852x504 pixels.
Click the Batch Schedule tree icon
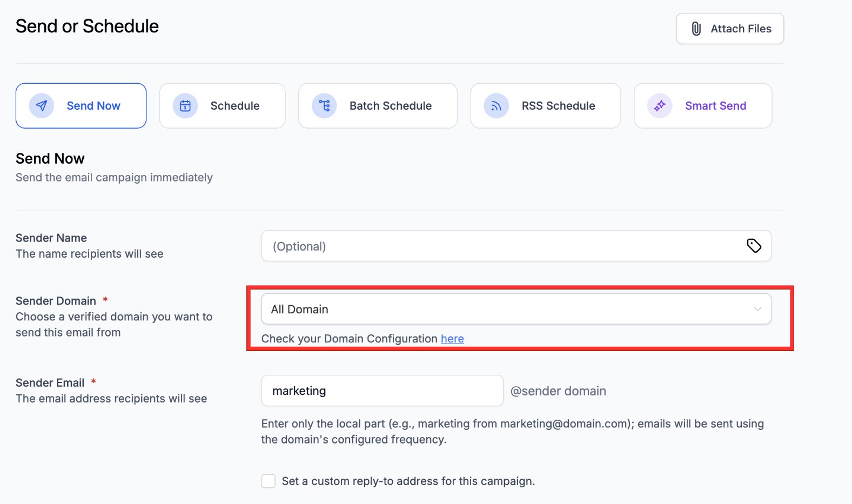tap(324, 106)
